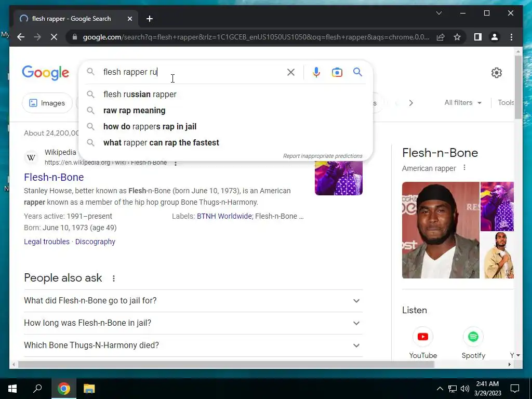Open the Chrome profile avatar icon
Viewport: 532px width, 399px height.
click(x=495, y=37)
